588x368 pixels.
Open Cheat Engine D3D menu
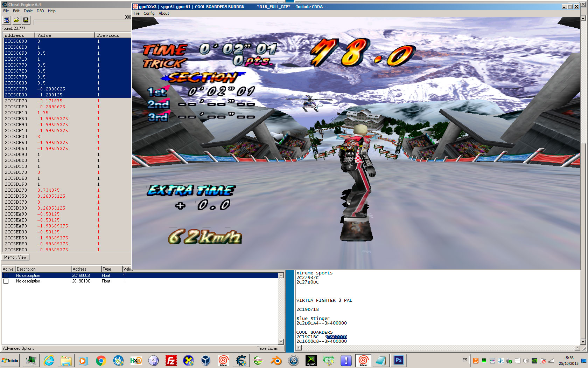coord(40,11)
